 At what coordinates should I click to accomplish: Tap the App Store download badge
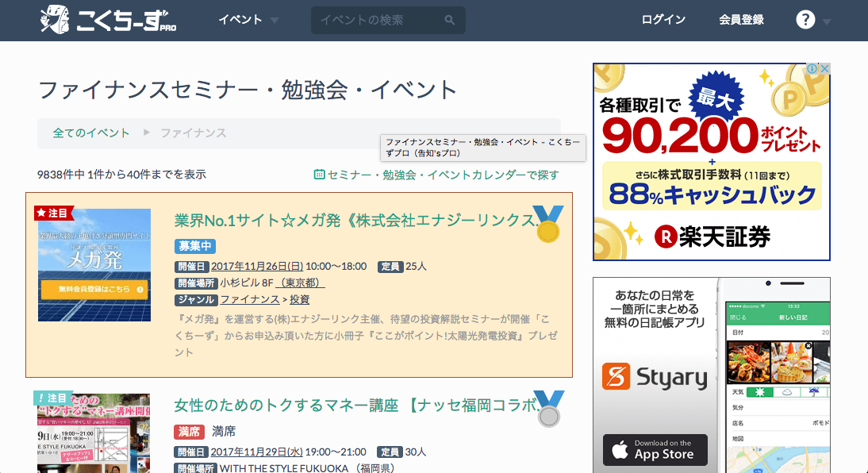(x=655, y=449)
